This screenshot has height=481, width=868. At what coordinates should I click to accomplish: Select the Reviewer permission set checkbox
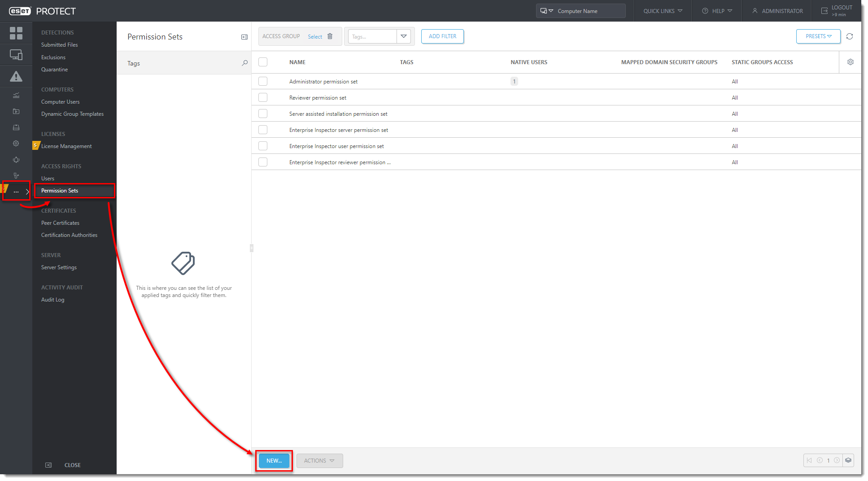point(263,97)
